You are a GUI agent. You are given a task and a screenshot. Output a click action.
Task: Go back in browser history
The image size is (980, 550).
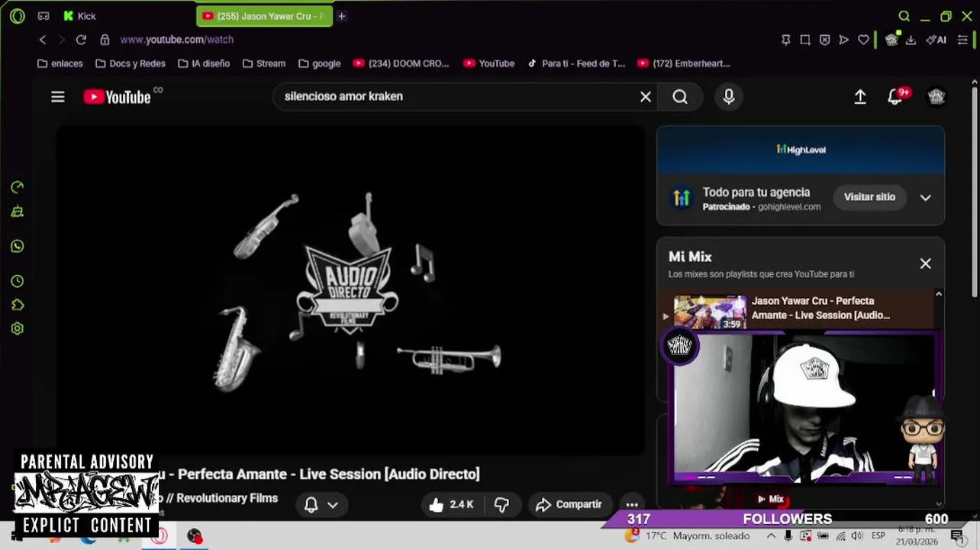43,40
